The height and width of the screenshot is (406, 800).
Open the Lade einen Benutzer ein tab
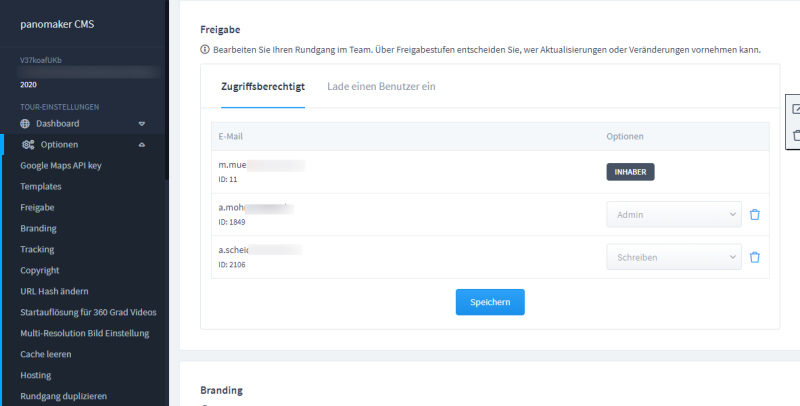[x=381, y=87]
